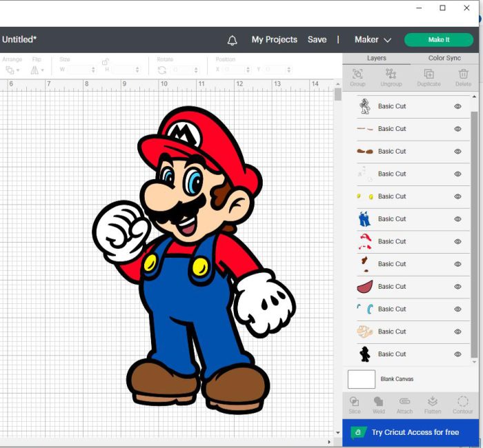The height and width of the screenshot is (448, 483).
Task: Toggle visibility of pink mouth layer
Action: point(457,287)
